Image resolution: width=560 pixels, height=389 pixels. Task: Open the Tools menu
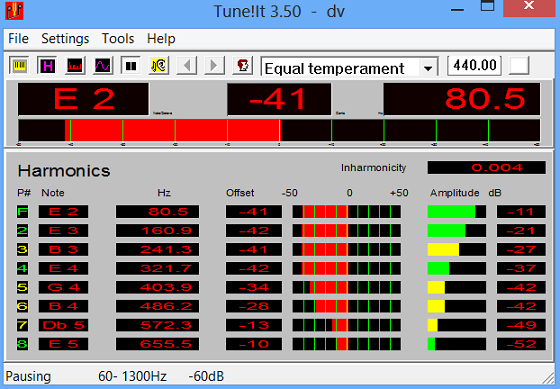118,39
